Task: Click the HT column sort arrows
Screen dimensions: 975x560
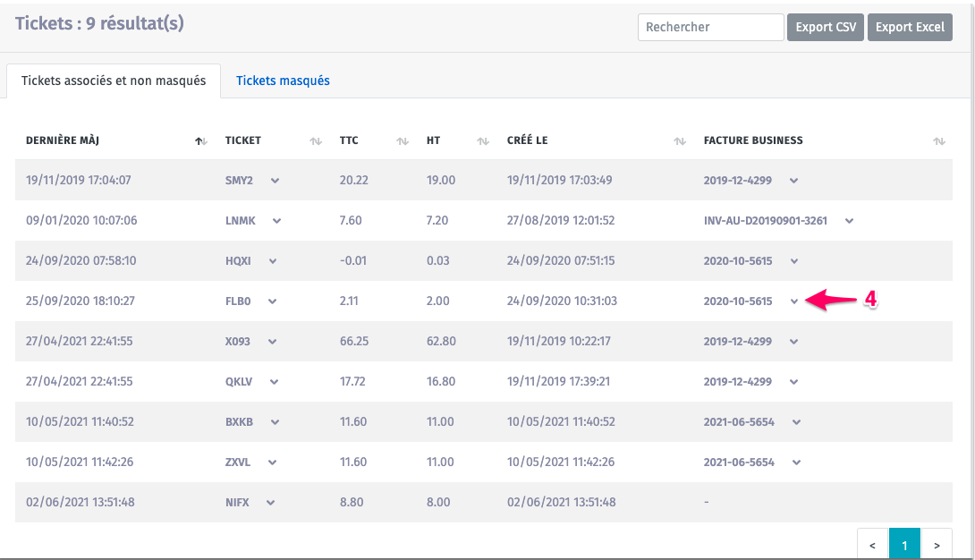Action: (483, 141)
